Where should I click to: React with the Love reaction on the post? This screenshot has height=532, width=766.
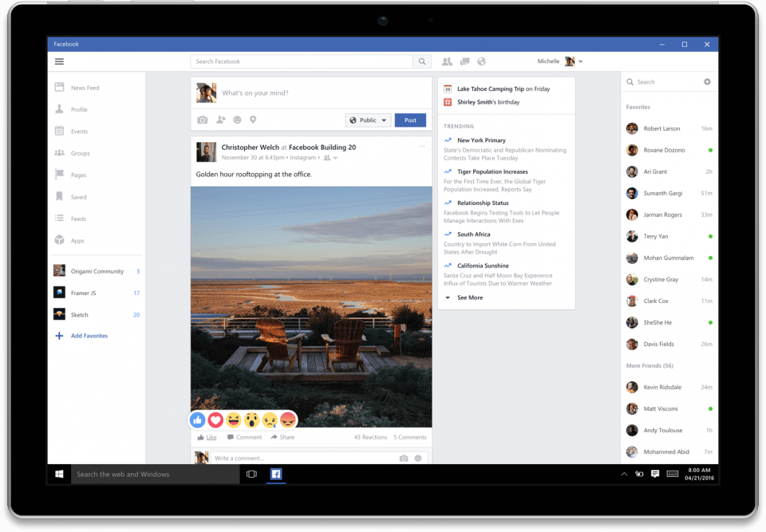[215, 419]
